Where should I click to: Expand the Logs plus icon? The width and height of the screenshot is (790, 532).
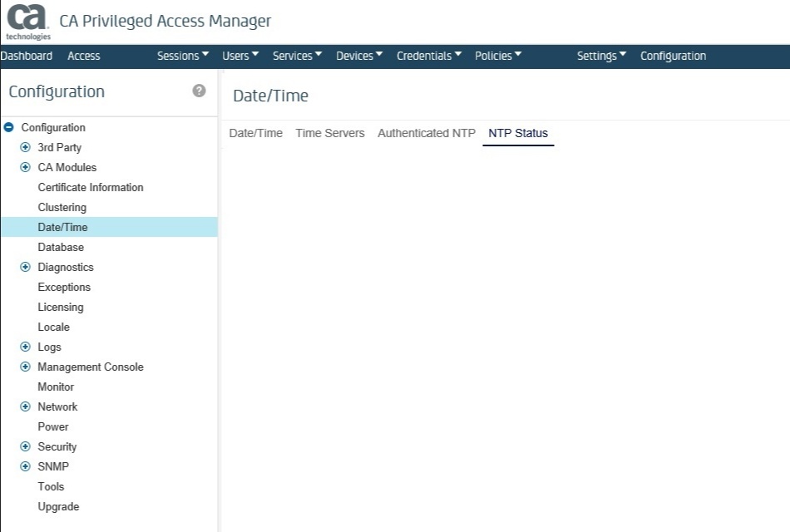coord(25,347)
